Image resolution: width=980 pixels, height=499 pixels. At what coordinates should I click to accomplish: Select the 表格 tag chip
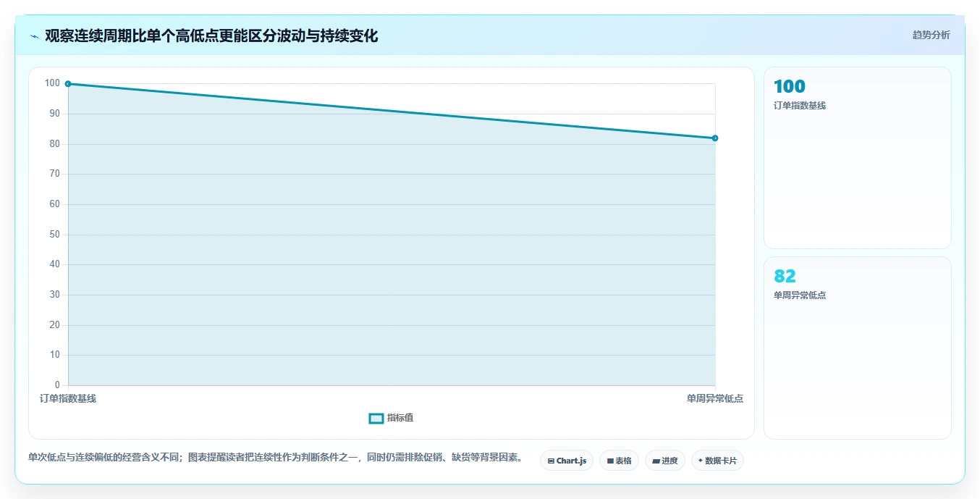coord(619,461)
